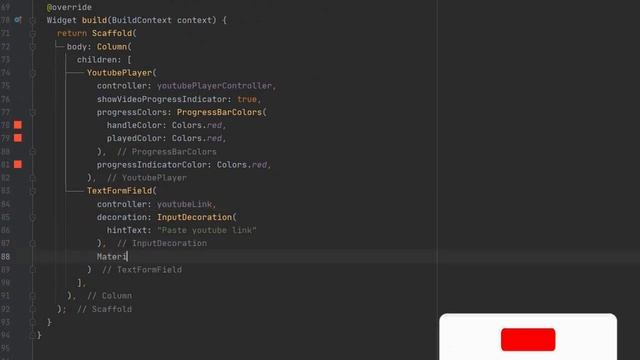Click fold end marker at // TextFormField line

[x=33, y=269]
